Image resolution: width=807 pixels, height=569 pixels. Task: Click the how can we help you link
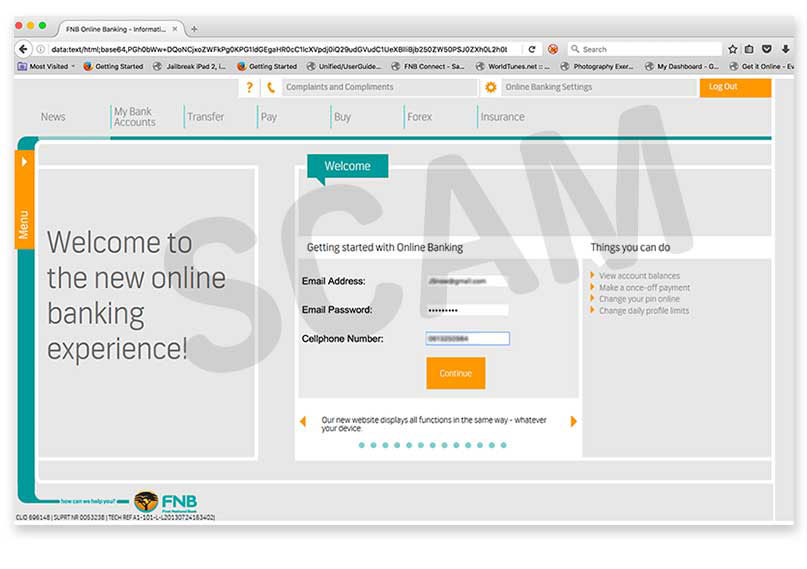(88, 501)
